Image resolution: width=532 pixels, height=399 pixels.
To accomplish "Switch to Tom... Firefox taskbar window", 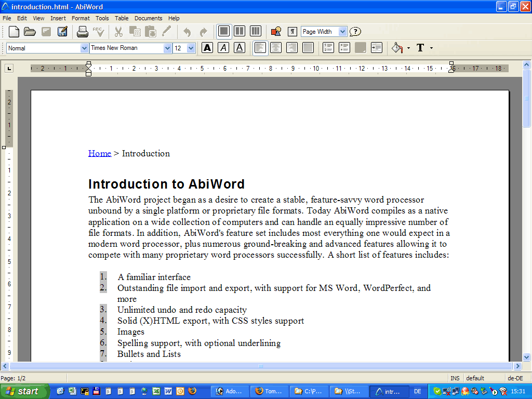I will [x=269, y=391].
